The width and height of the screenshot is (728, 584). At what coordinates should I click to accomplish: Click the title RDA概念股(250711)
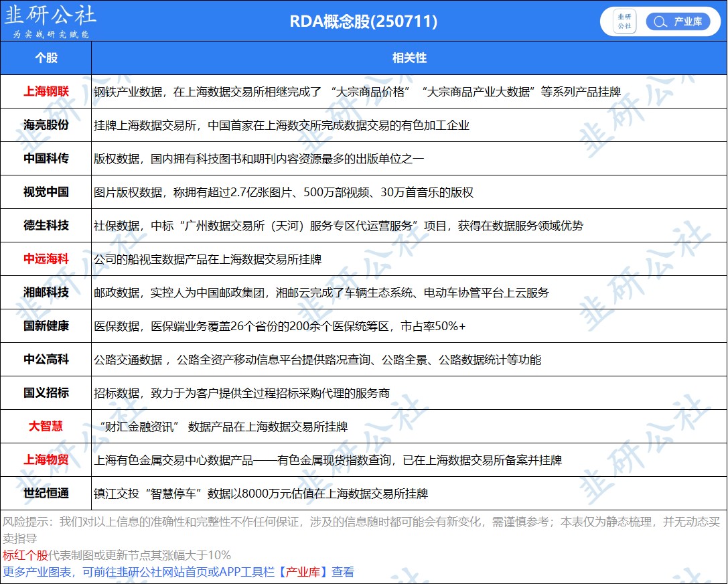pyautogui.click(x=364, y=21)
